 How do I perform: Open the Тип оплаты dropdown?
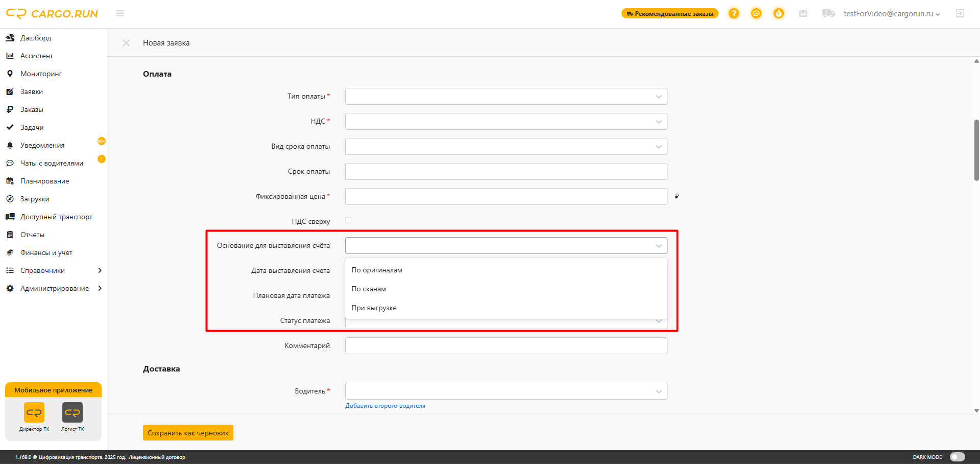coord(506,97)
